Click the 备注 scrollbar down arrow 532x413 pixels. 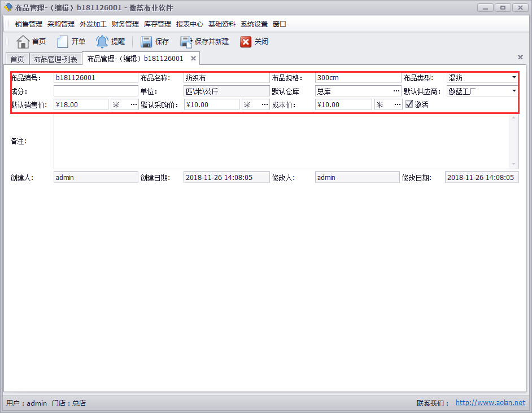click(x=514, y=164)
